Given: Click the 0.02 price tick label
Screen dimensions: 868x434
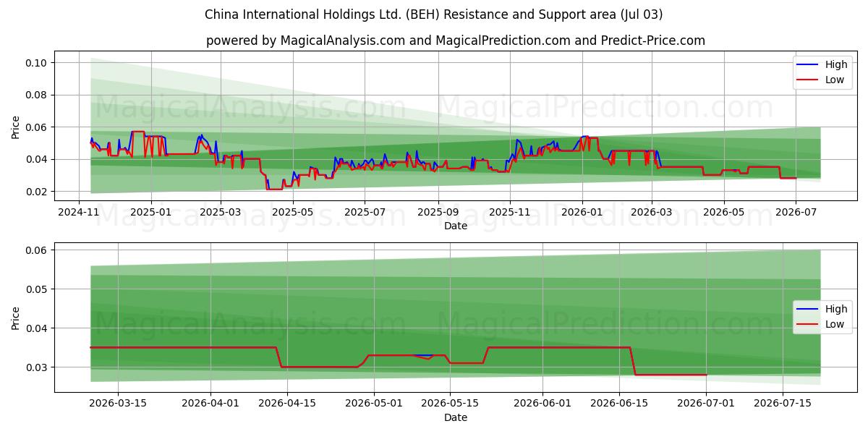Looking at the screenshot, I should coord(37,192).
